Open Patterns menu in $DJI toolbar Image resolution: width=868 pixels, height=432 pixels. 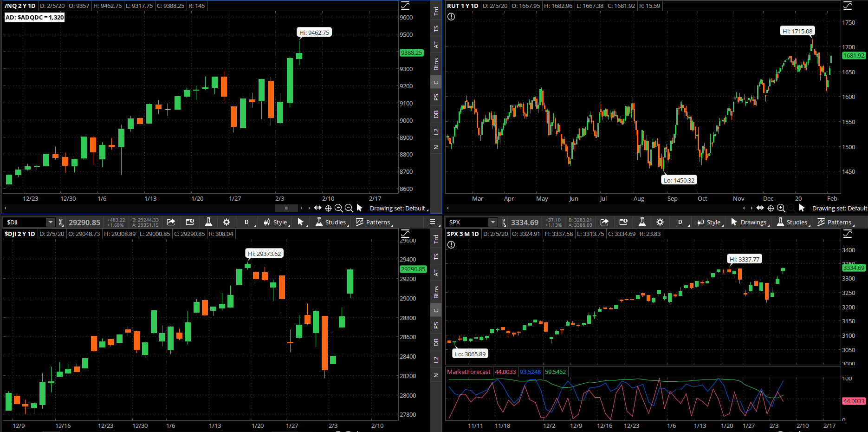point(374,222)
